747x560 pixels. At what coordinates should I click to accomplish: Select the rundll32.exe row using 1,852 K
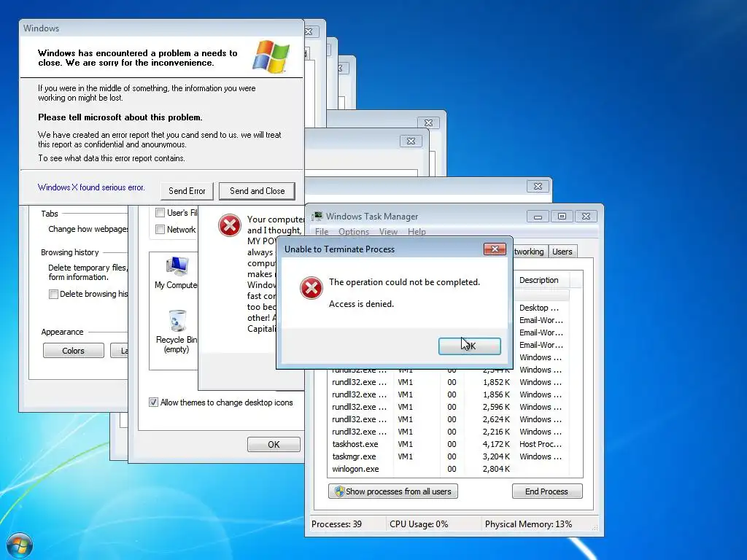449,382
